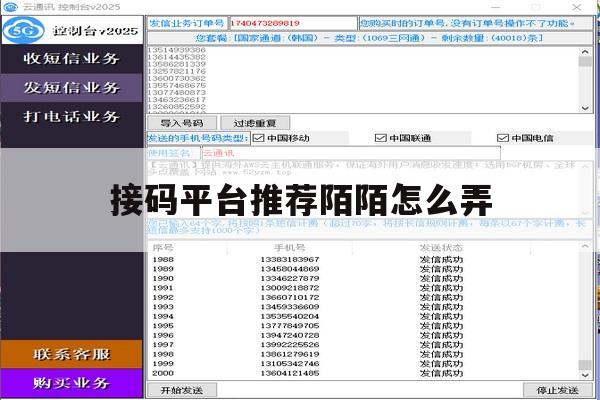Select row 1992 in results table

pyautogui.click(x=364, y=297)
